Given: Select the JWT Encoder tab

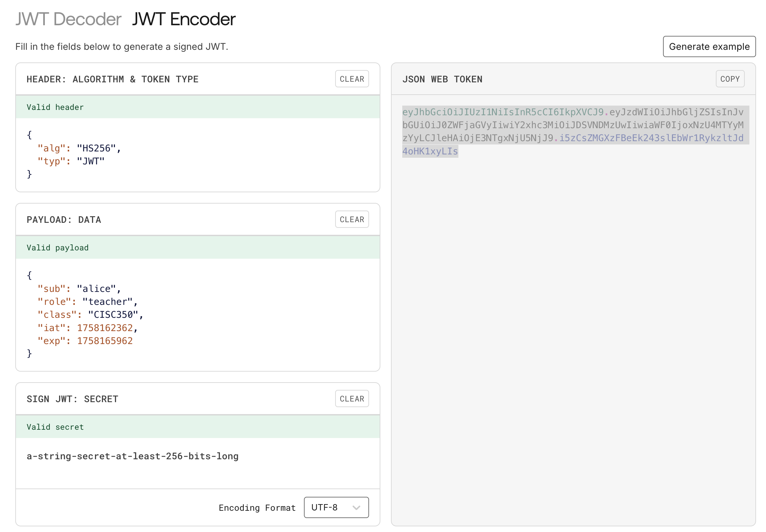Looking at the screenshot, I should coord(183,19).
